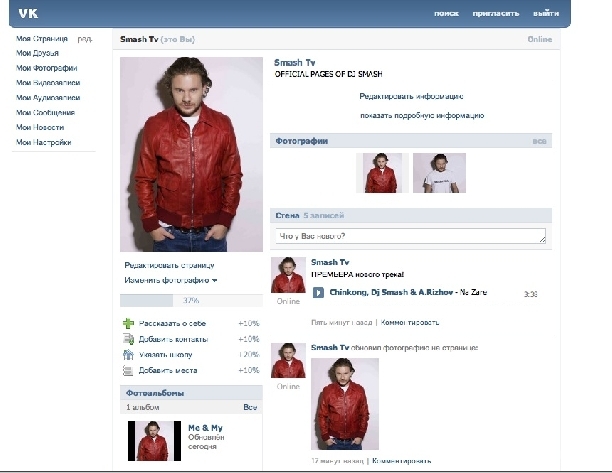Open Моя Страница in sidebar
This screenshot has height=473, width=612.
coord(42,39)
